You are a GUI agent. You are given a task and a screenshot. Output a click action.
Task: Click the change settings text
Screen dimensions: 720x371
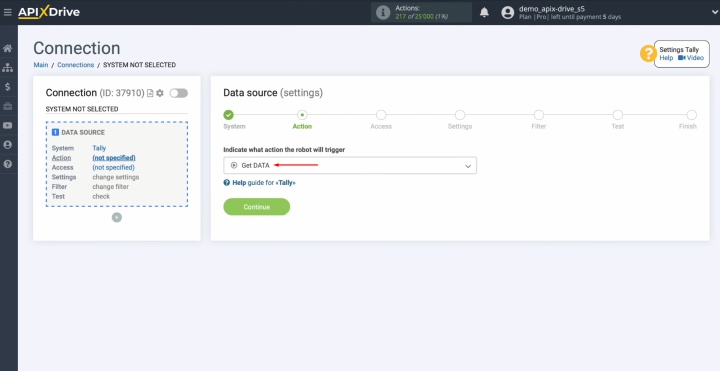point(116,177)
